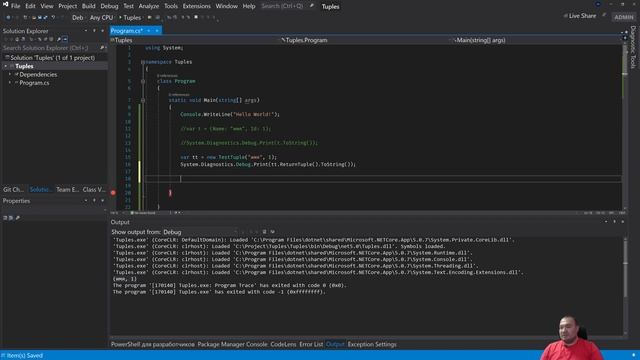Open Properties window position dropdown

pos(86,201)
